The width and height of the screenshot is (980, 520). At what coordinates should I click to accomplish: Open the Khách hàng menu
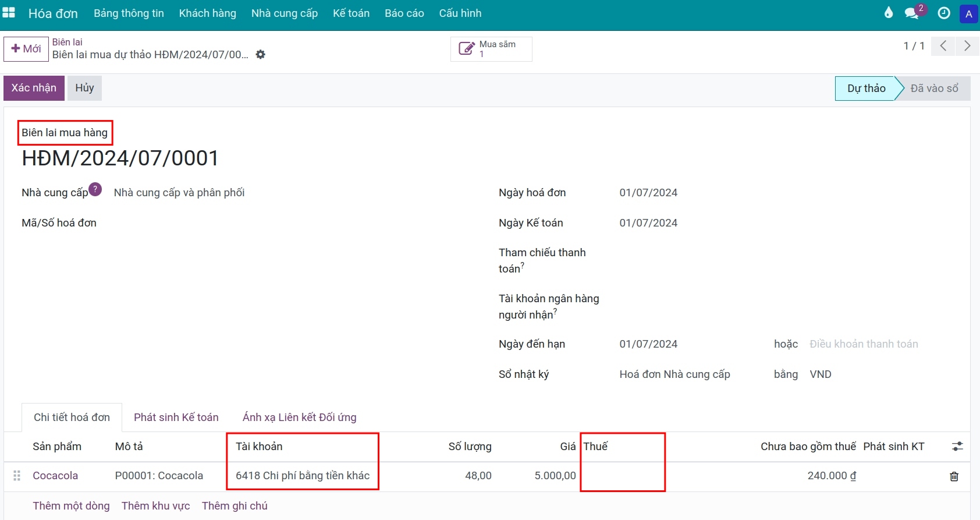click(x=208, y=13)
